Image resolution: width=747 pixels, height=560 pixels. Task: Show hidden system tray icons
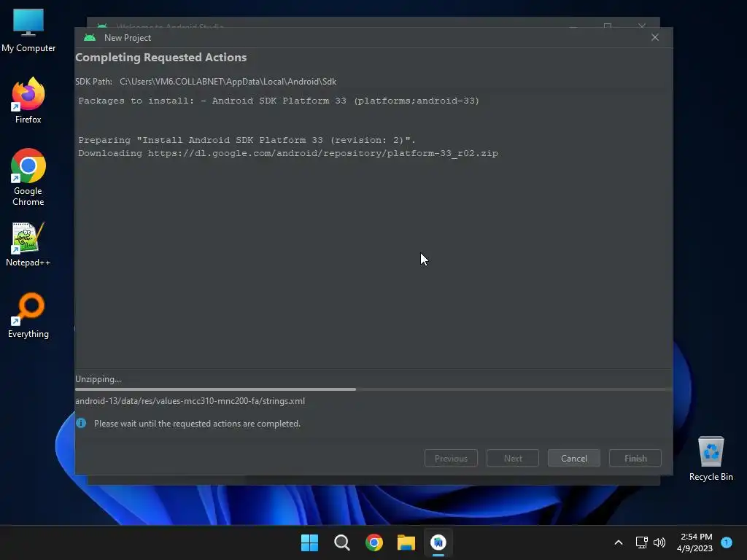[619, 542]
